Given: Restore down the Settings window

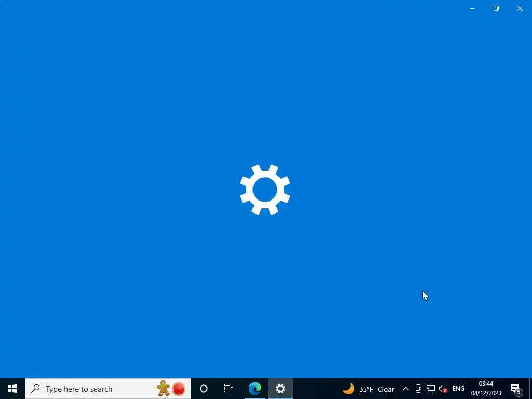Looking at the screenshot, I should pyautogui.click(x=496, y=8).
